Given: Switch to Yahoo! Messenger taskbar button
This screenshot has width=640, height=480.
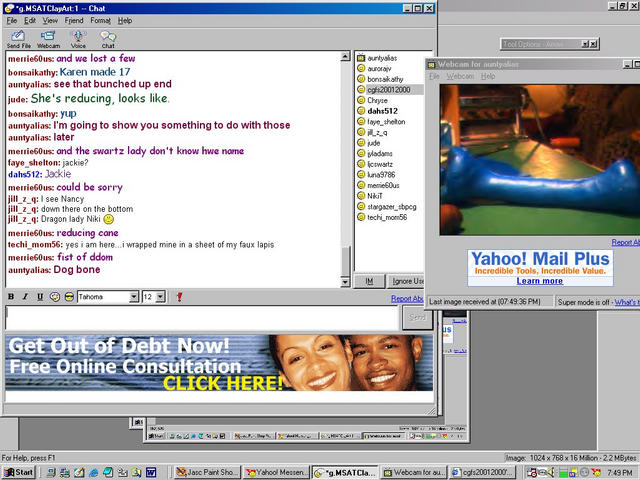Looking at the screenshot, I should point(276,473).
